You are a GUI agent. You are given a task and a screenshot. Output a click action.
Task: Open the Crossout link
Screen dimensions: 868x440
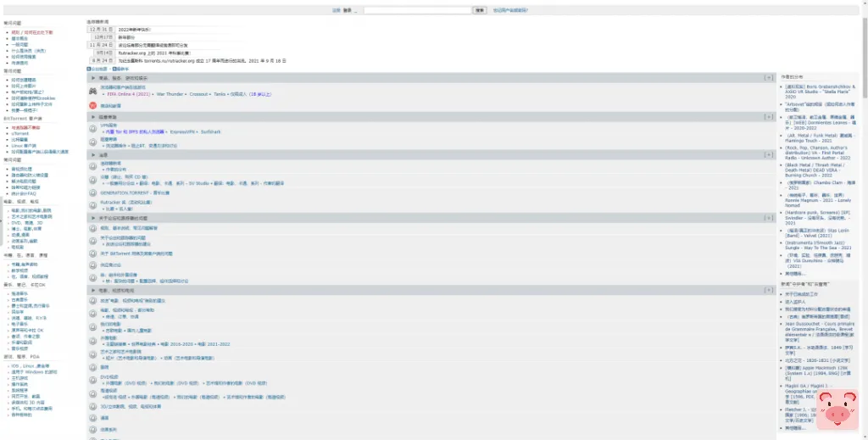(x=198, y=95)
